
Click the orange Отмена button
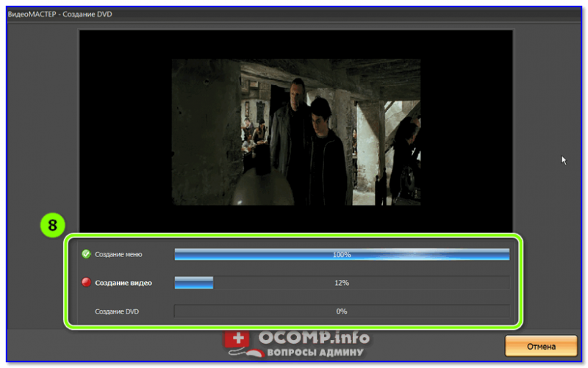tap(541, 346)
